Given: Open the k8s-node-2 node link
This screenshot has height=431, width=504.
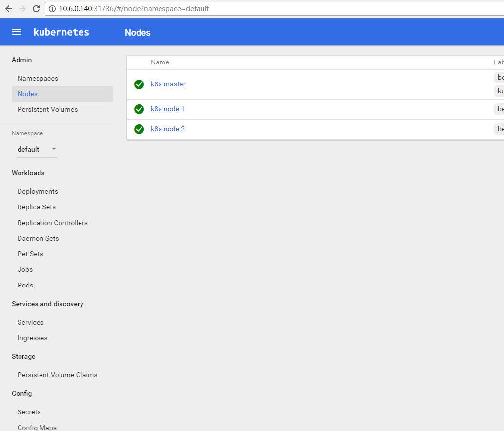Looking at the screenshot, I should coord(168,129).
